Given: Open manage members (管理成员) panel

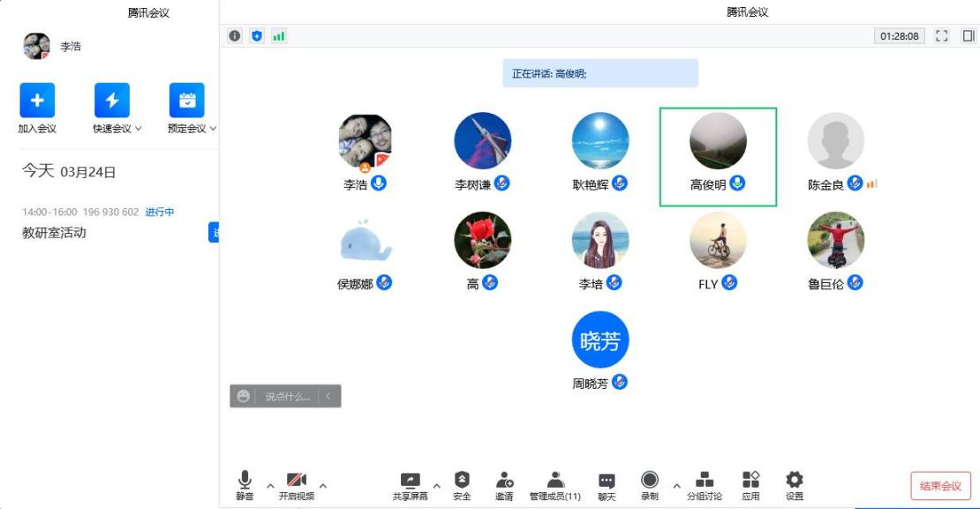Looking at the screenshot, I should point(555,480).
